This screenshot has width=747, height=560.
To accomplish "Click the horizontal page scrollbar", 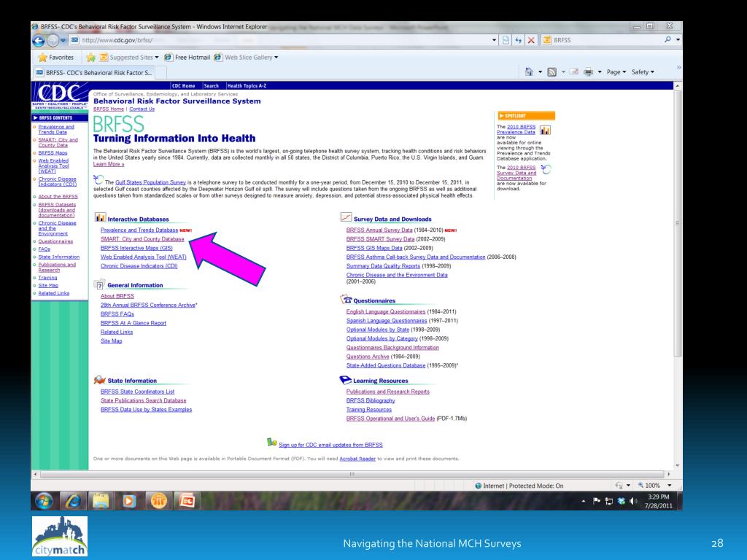I will pyautogui.click(x=352, y=474).
